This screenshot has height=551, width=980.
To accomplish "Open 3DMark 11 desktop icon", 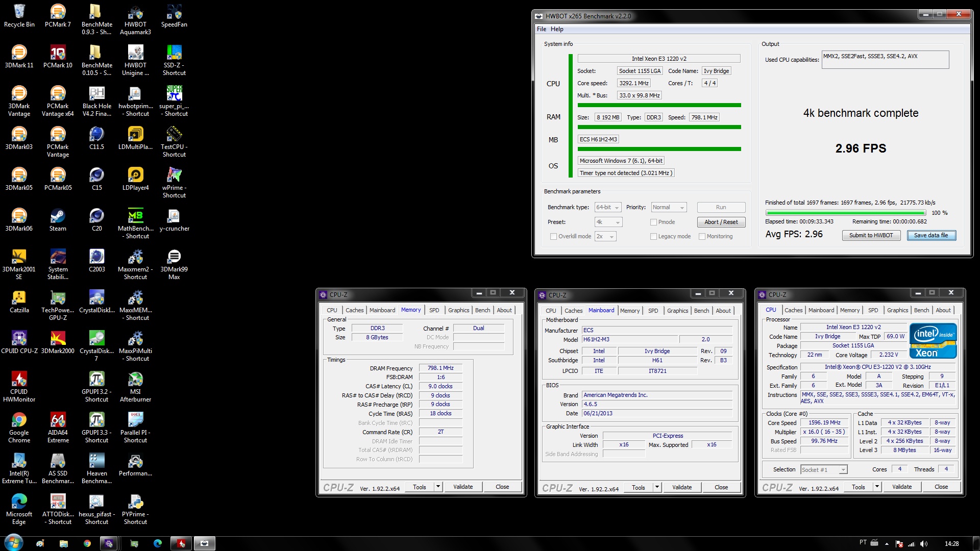I will pyautogui.click(x=19, y=57).
